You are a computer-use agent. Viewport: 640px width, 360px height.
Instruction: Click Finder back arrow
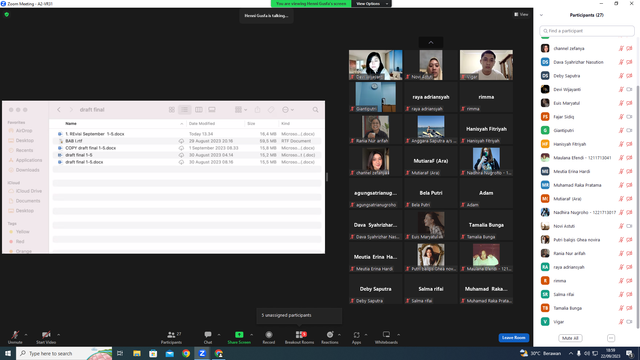[x=59, y=110]
